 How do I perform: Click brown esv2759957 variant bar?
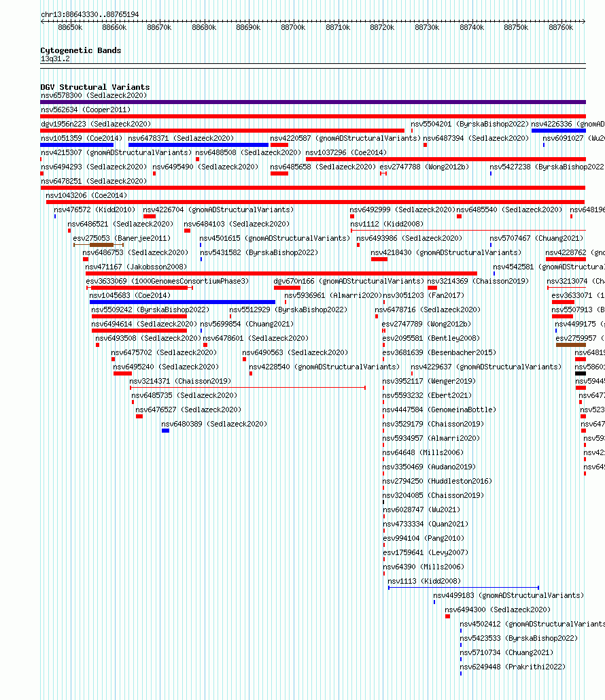point(570,345)
